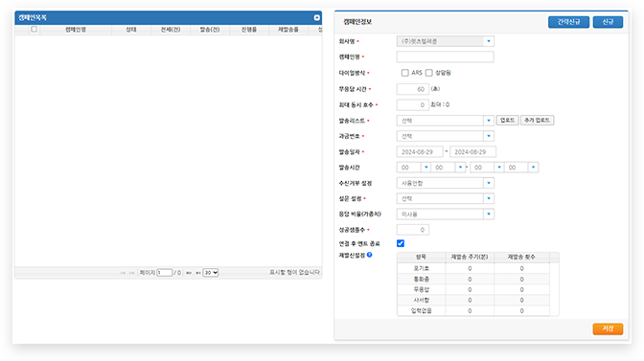The image size is (644, 361).
Task: Focus the send start date 2024-08-29 field
Action: click(420, 152)
